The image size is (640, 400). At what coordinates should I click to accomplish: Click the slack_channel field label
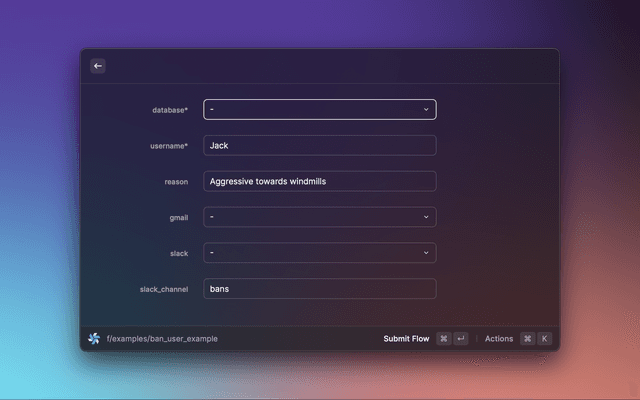pyautogui.click(x=163, y=290)
